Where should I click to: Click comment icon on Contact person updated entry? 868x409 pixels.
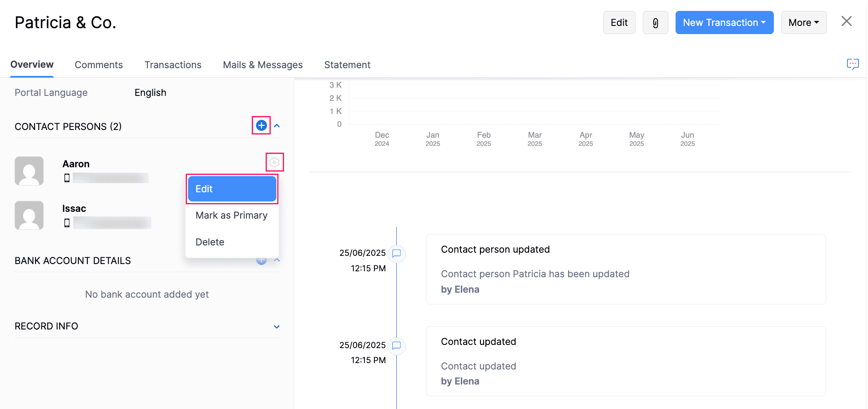coord(396,253)
